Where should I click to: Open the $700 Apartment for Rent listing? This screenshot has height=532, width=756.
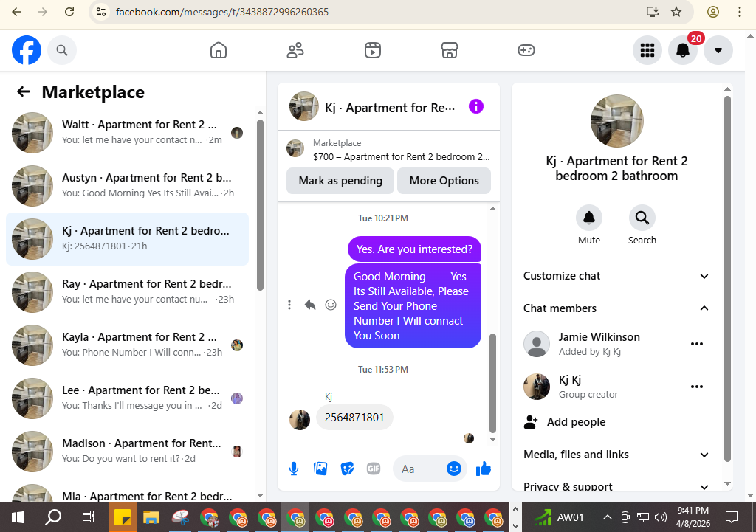point(388,150)
